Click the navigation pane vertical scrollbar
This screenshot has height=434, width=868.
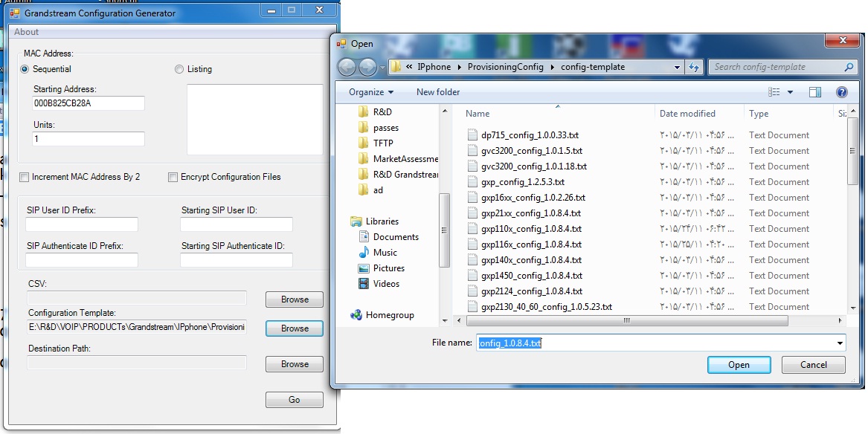pyautogui.click(x=444, y=230)
